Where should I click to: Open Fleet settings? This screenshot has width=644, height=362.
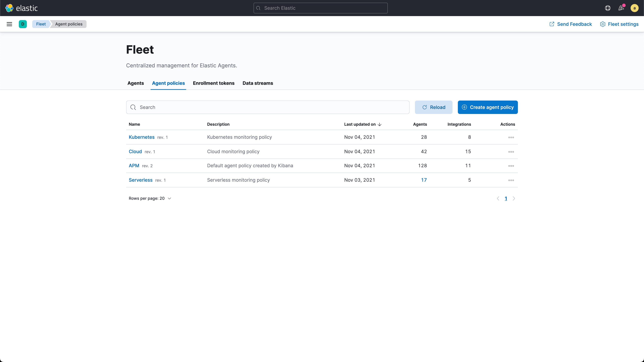(619, 24)
